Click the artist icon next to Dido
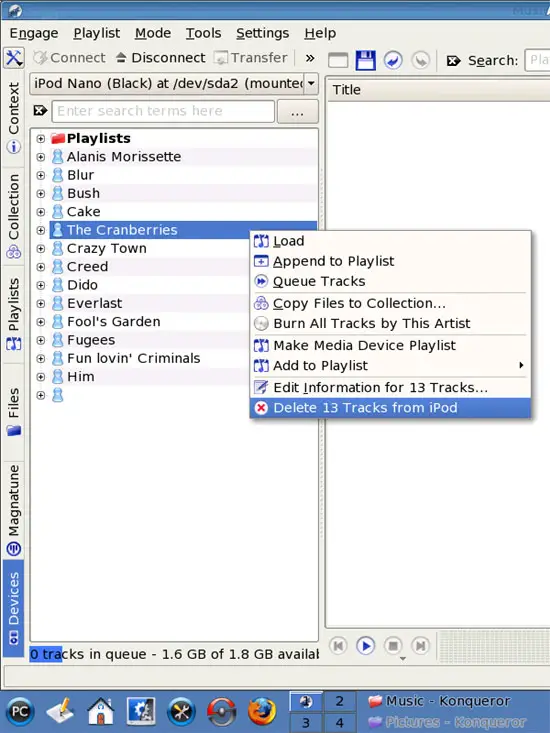 pos(57,285)
